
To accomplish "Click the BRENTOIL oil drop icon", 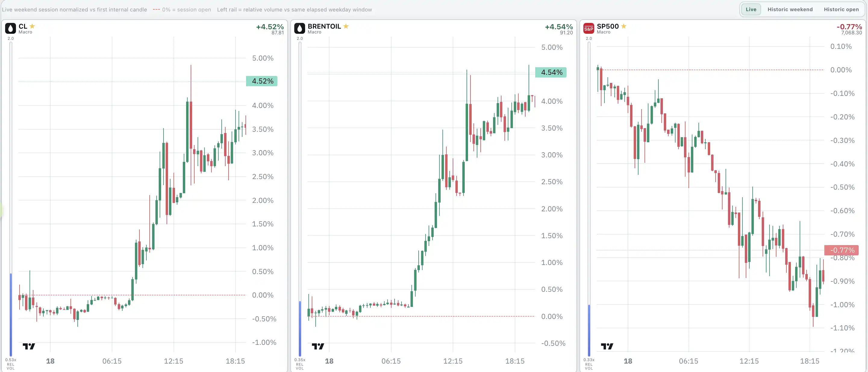I will [300, 28].
